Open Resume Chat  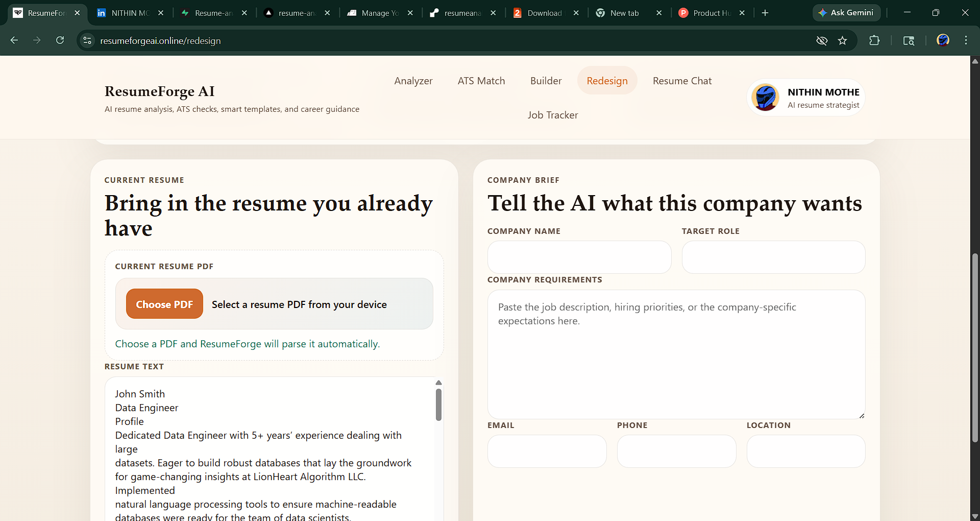682,81
